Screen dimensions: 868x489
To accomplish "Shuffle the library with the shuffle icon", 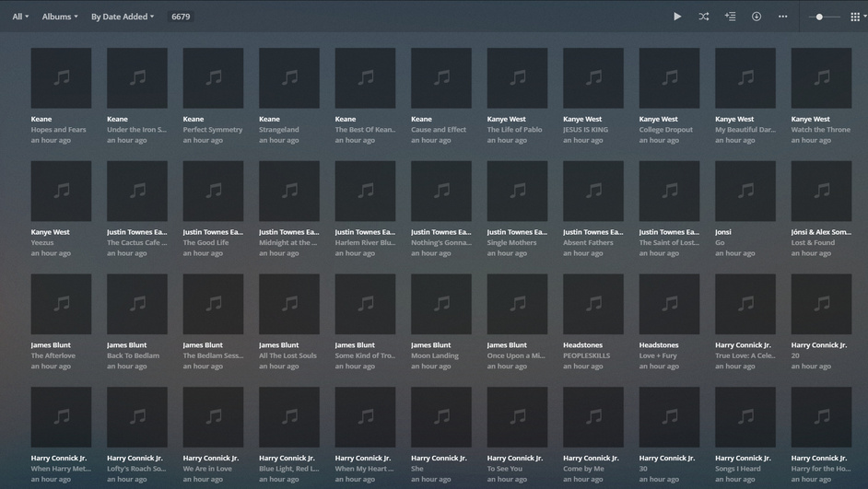I will coord(704,17).
